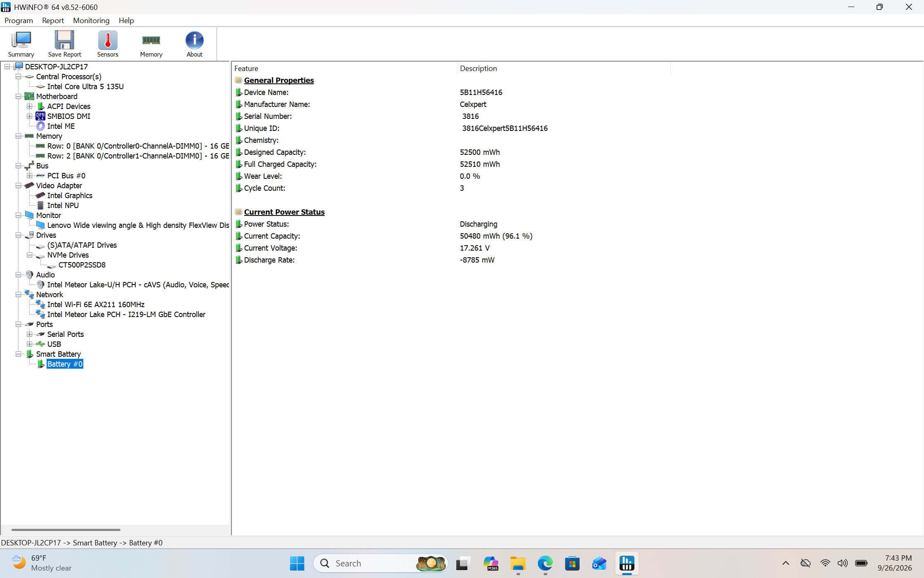The height and width of the screenshot is (578, 924).
Task: Open the Summary toolbar icon
Action: [21, 44]
